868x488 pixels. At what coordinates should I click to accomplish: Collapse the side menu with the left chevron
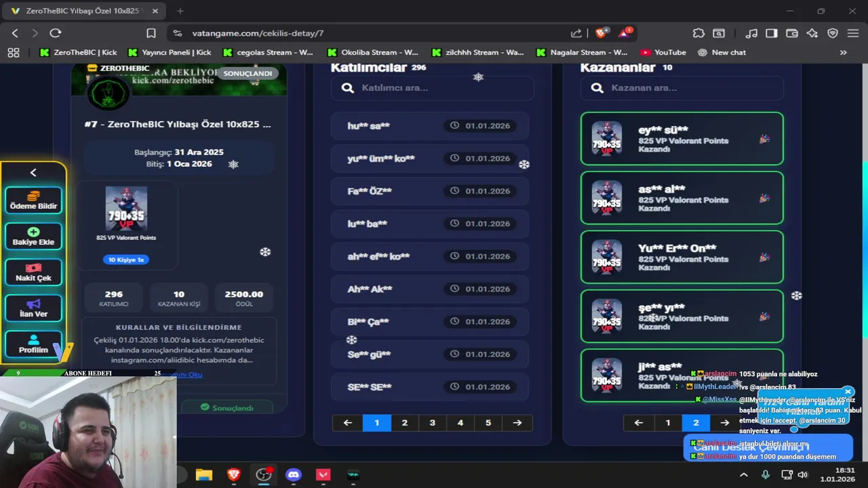[33, 173]
